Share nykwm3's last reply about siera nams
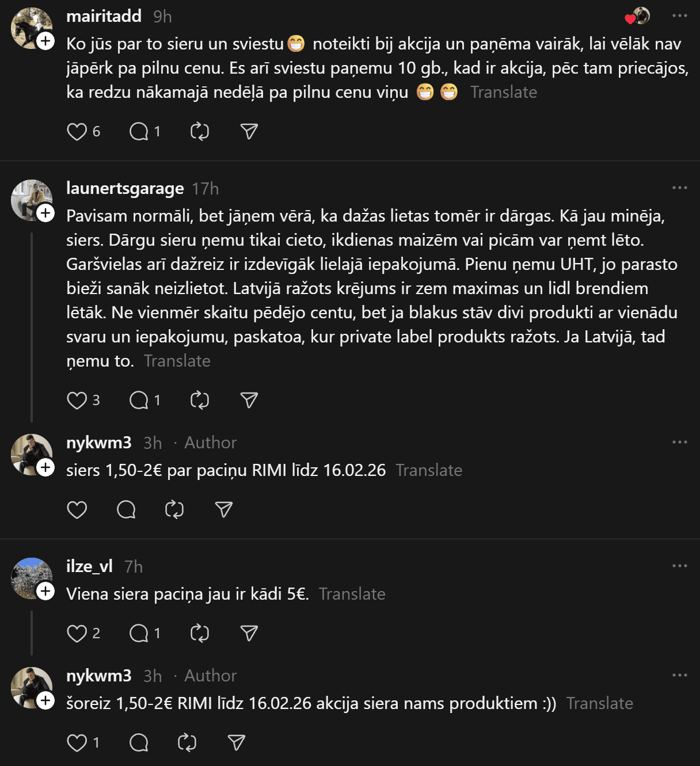The height and width of the screenshot is (766, 700). pos(237,743)
